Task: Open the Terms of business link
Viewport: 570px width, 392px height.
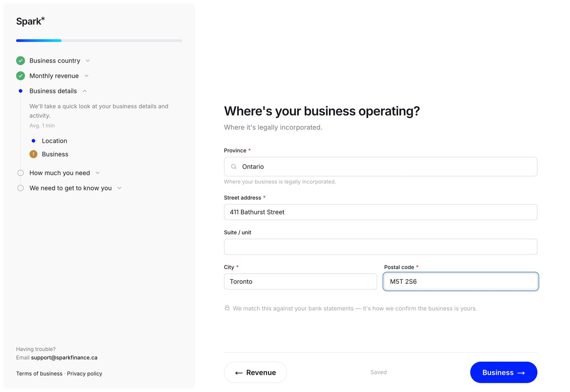Action: pyautogui.click(x=39, y=373)
